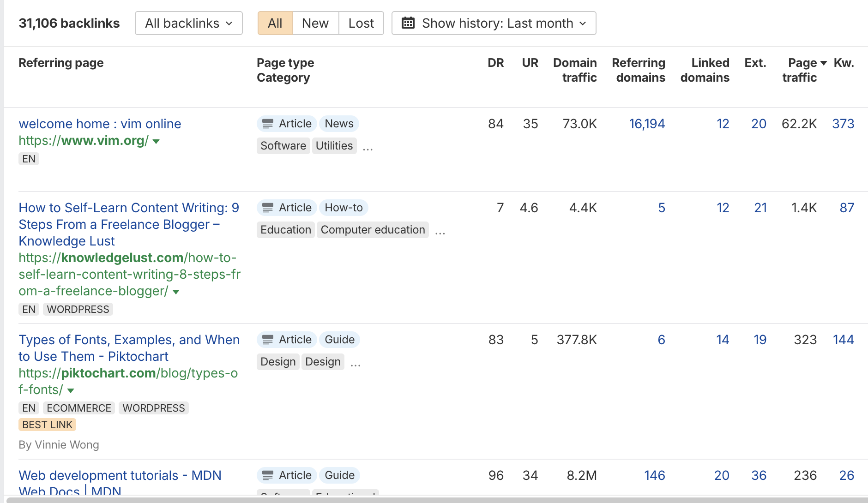Click the Article icon in Piktochart row
Screen dimensions: 868x503
click(268, 340)
